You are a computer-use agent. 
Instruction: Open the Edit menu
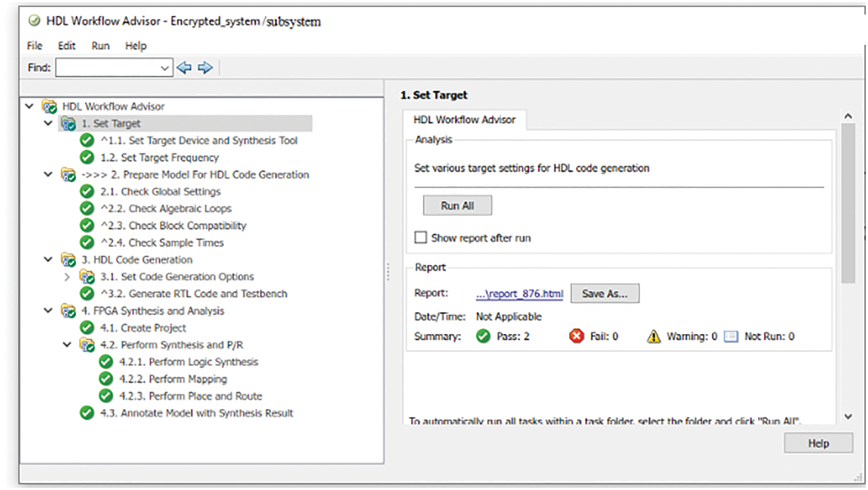tap(66, 46)
